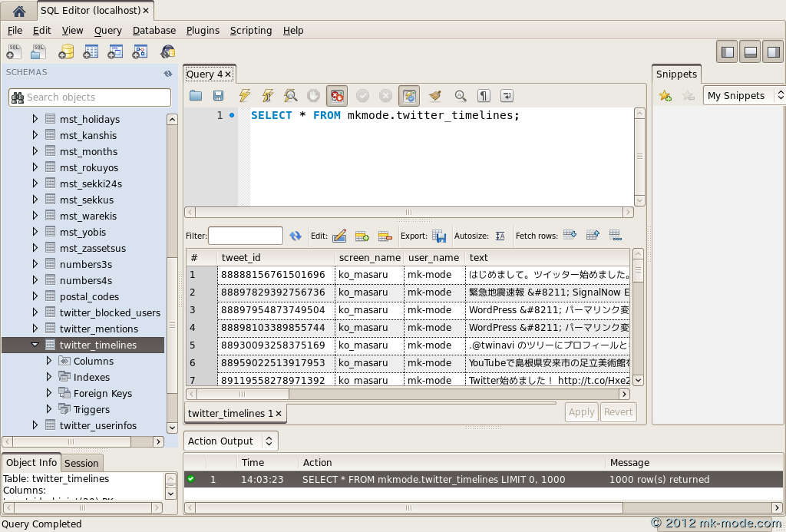Toggle the row limit button in the query toolbar

point(409,96)
